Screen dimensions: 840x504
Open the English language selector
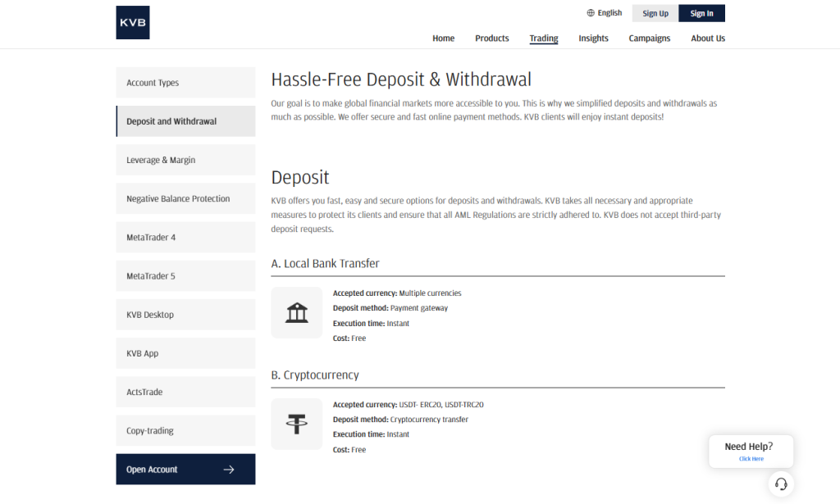[x=605, y=12]
